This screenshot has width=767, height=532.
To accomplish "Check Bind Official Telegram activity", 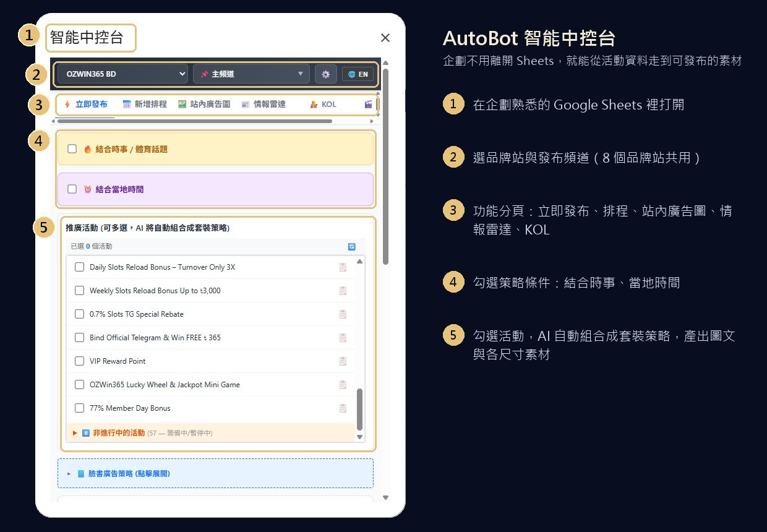I will (79, 338).
